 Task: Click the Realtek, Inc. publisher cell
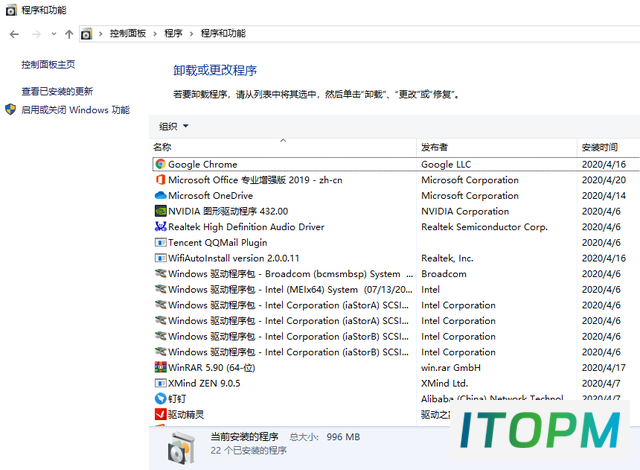point(447,258)
